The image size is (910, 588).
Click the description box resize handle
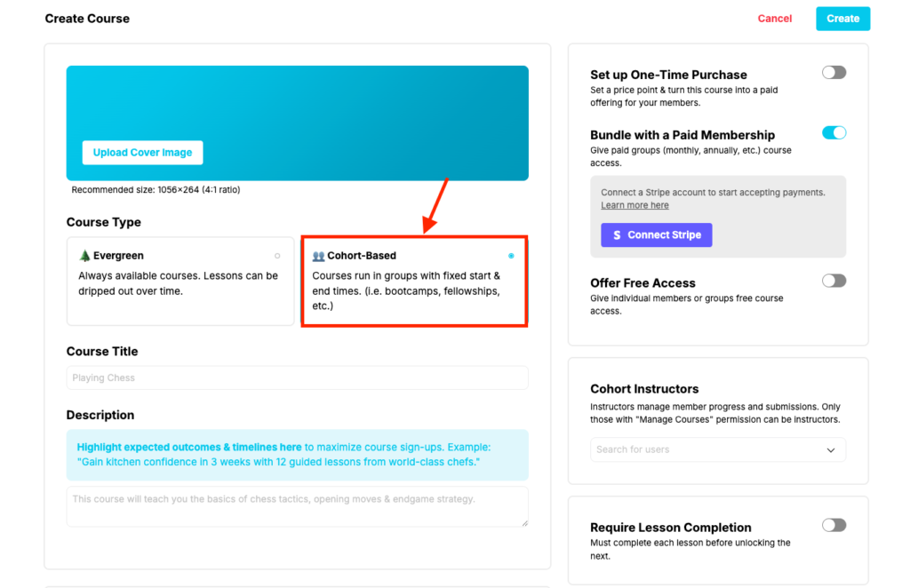click(x=523, y=522)
